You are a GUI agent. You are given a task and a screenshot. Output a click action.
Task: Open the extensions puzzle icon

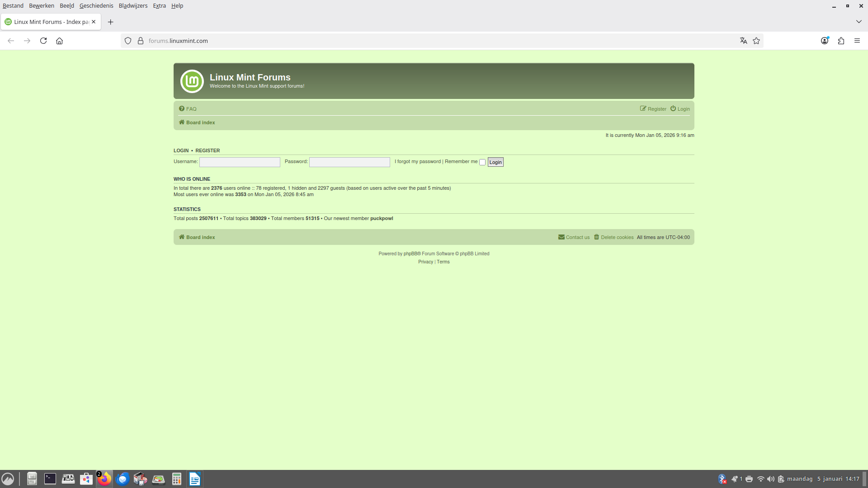[x=841, y=41]
